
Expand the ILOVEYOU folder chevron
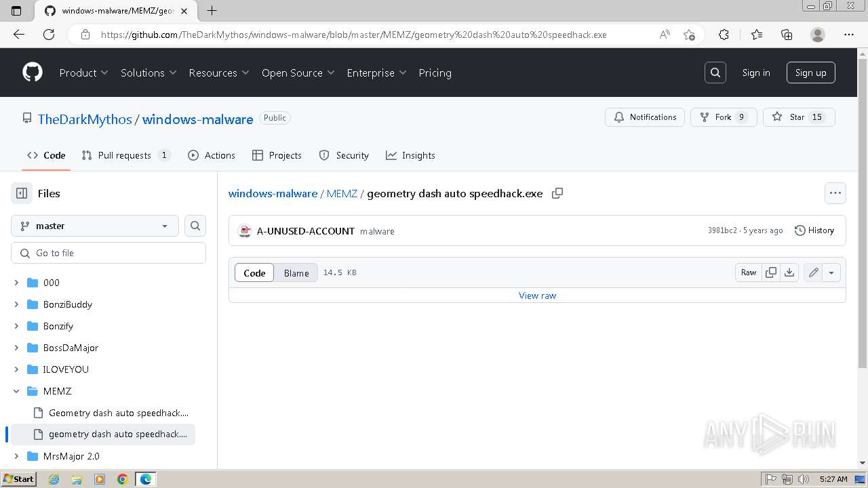tap(16, 369)
